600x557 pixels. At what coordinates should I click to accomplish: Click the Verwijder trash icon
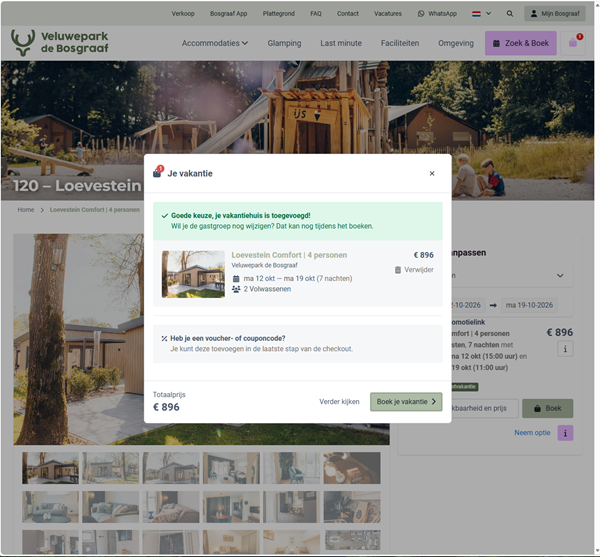pyautogui.click(x=398, y=270)
